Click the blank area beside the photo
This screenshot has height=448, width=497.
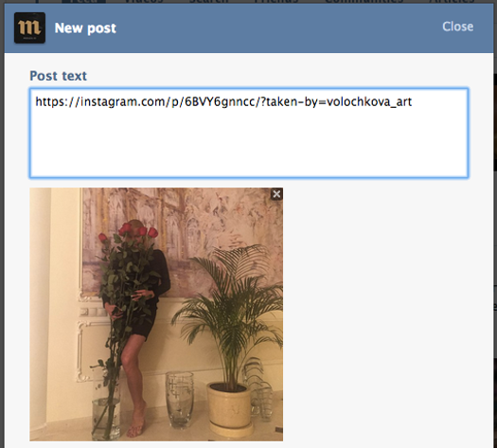point(381,314)
